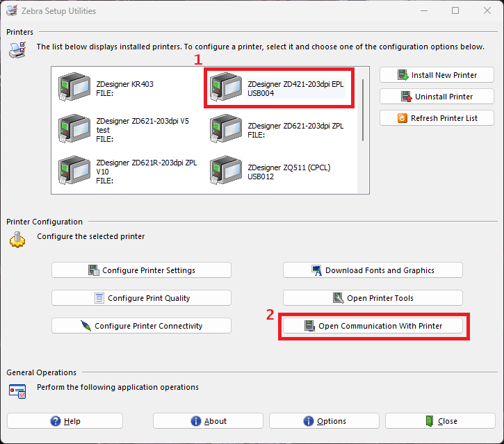
Task: Click the Printer Configuration wrench icon
Action: [17, 240]
